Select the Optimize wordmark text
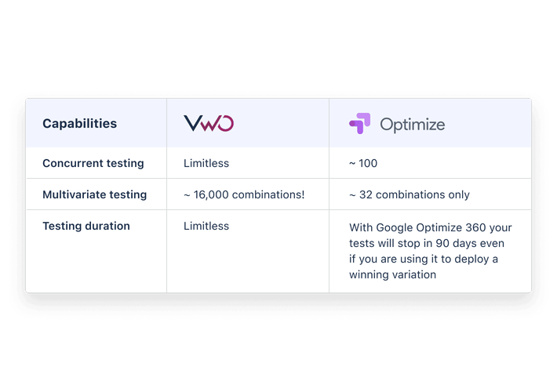Screen dimensions: 557x392 [412, 125]
